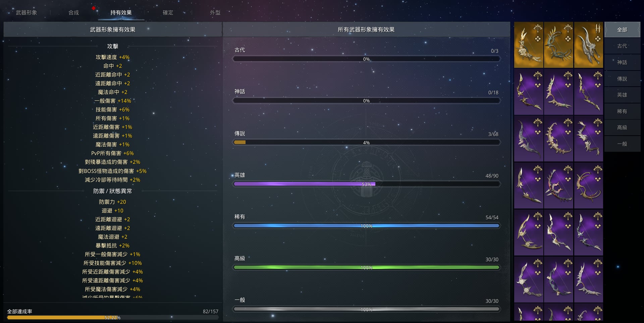Click the 神話 0% progress bar
The image size is (644, 323).
(366, 101)
